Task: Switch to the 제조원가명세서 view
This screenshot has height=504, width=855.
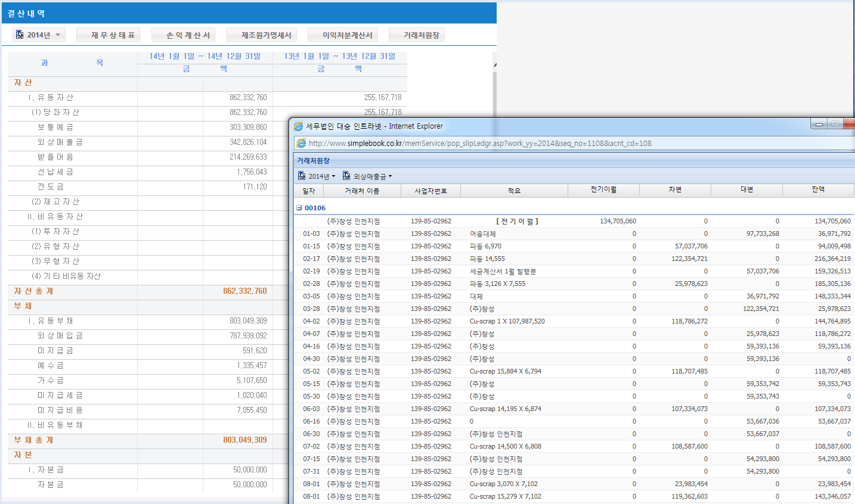Action: pos(266,35)
